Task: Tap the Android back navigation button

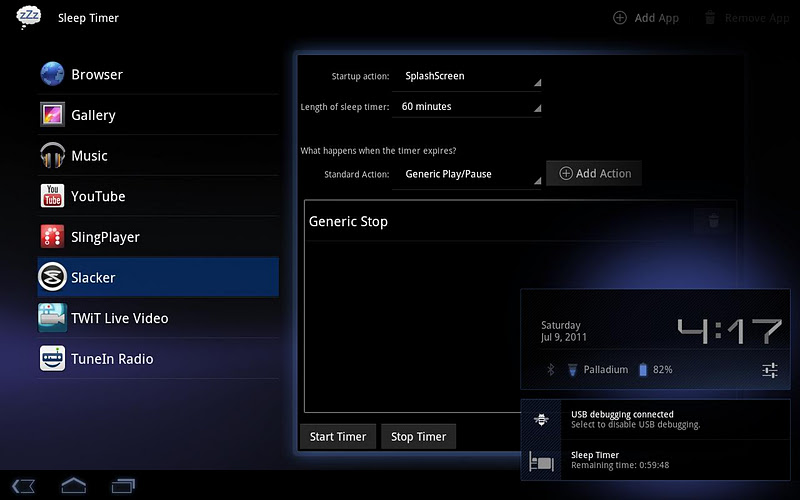Action: pyautogui.click(x=23, y=486)
